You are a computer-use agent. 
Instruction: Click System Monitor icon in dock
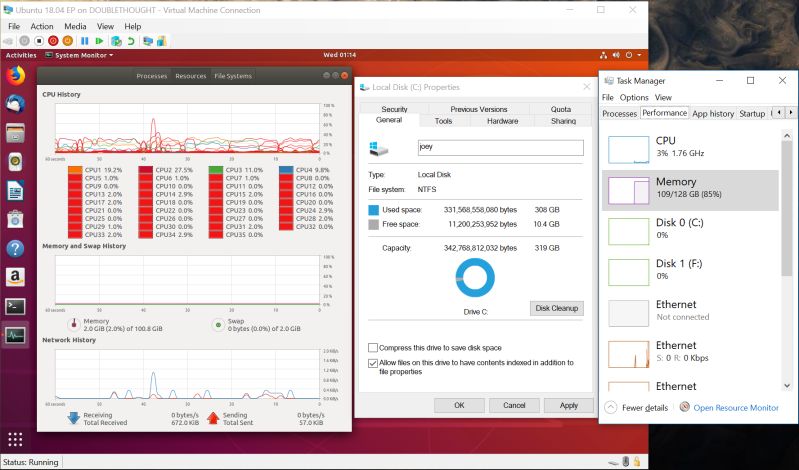pyautogui.click(x=15, y=335)
